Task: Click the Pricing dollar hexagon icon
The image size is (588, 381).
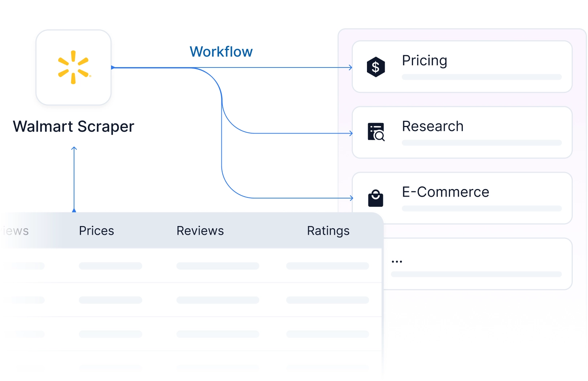Action: (x=376, y=67)
